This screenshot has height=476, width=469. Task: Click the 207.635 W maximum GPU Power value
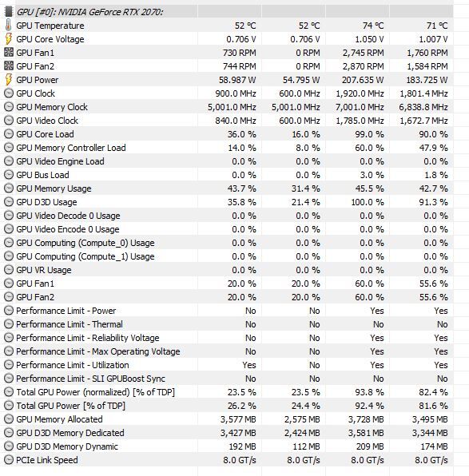363,80
